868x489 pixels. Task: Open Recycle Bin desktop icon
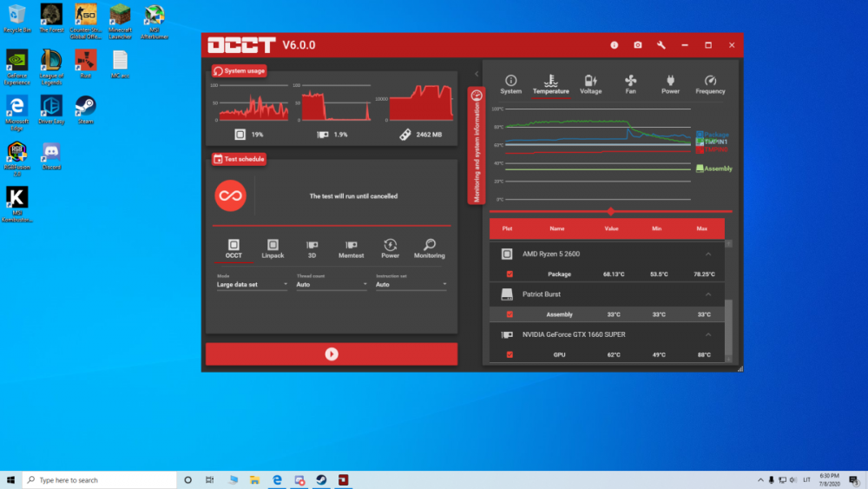pos(17,19)
